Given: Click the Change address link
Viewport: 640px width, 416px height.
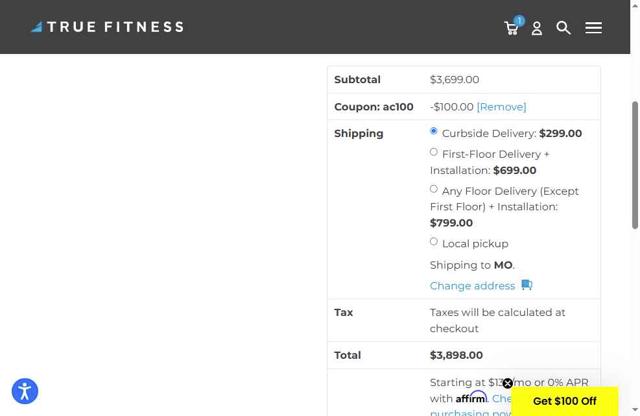Looking at the screenshot, I should pyautogui.click(x=472, y=286).
